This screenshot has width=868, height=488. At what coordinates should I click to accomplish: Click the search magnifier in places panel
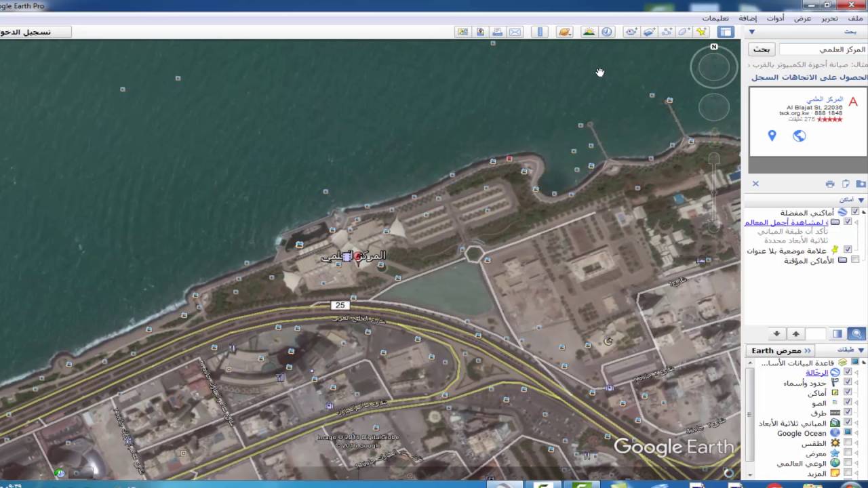(857, 333)
